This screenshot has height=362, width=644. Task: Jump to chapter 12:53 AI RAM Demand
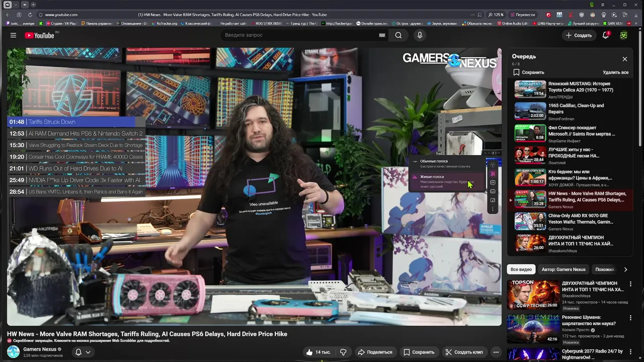tap(76, 133)
